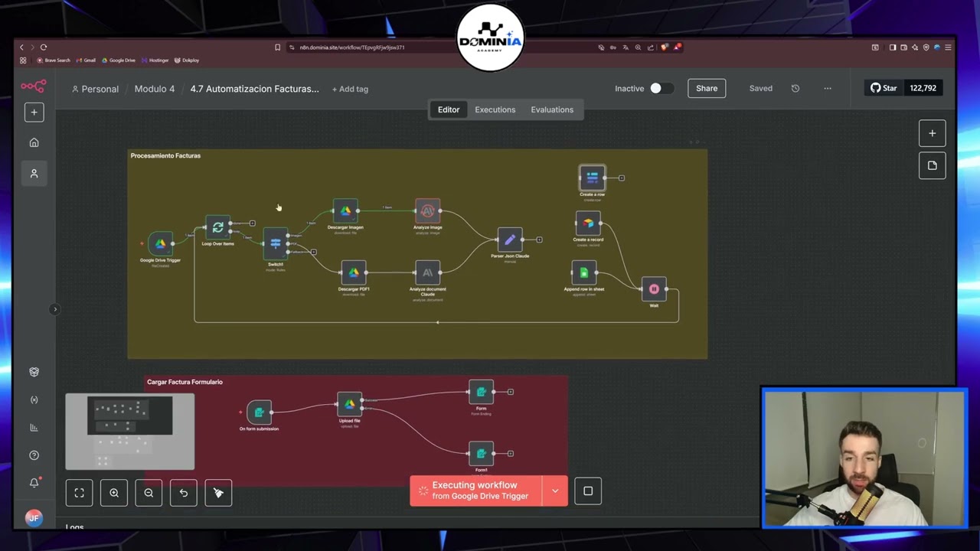Click the GitHub Star button
980x551 pixels.
coord(884,88)
